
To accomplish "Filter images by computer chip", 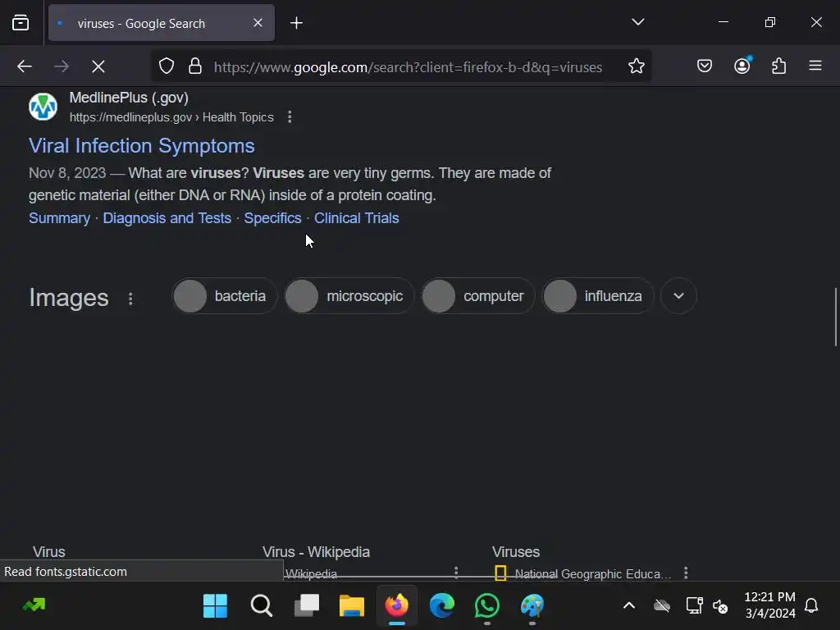I will [x=478, y=295].
